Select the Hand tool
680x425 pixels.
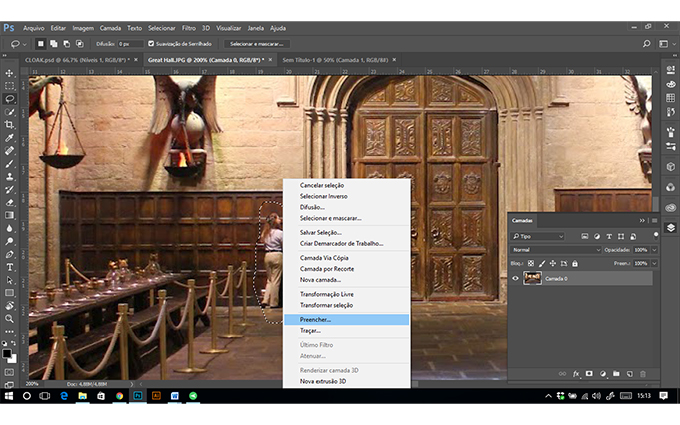click(x=9, y=306)
